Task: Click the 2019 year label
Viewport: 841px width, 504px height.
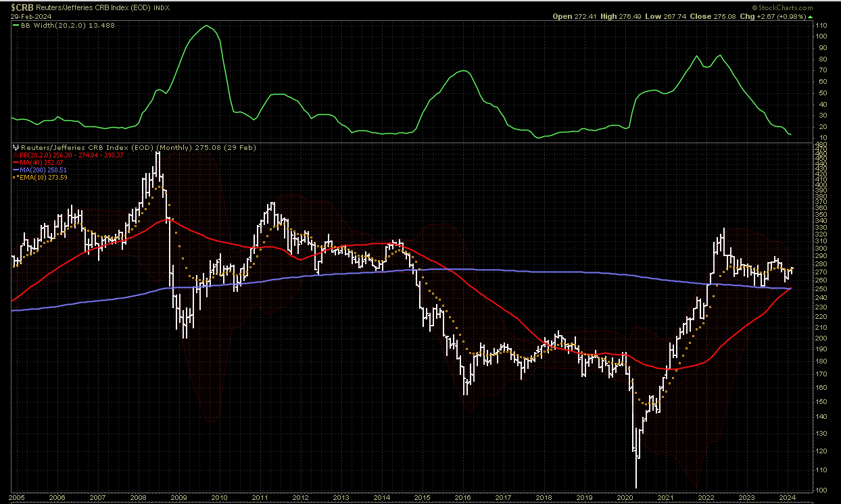Action: pyautogui.click(x=584, y=498)
